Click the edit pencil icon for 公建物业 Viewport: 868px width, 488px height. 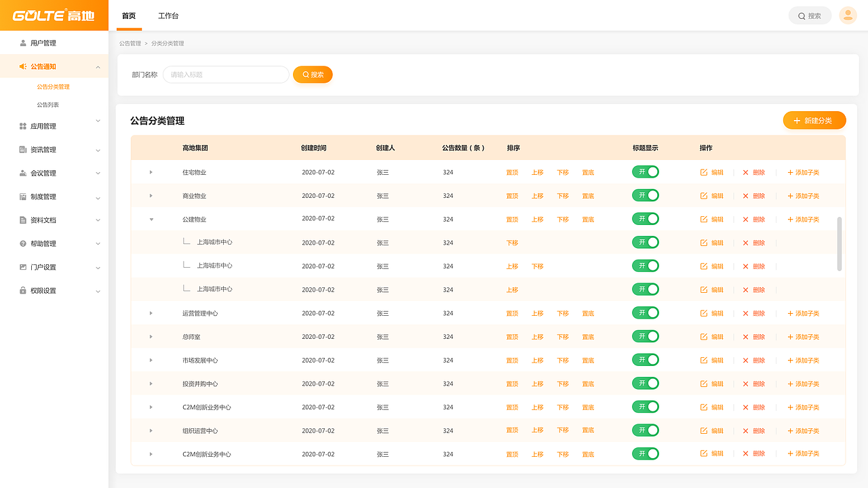tap(704, 220)
